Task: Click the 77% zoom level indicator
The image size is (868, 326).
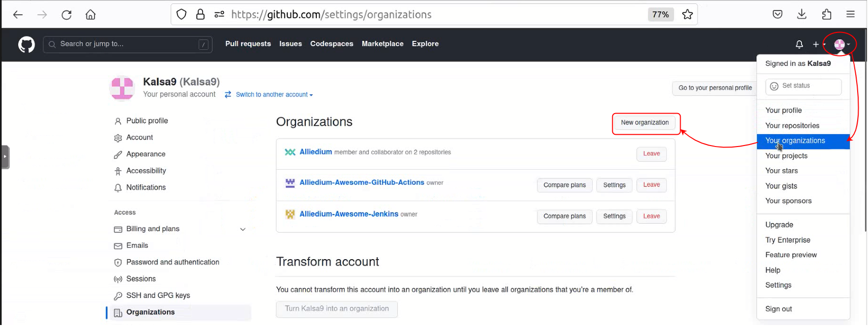Action: 660,14
